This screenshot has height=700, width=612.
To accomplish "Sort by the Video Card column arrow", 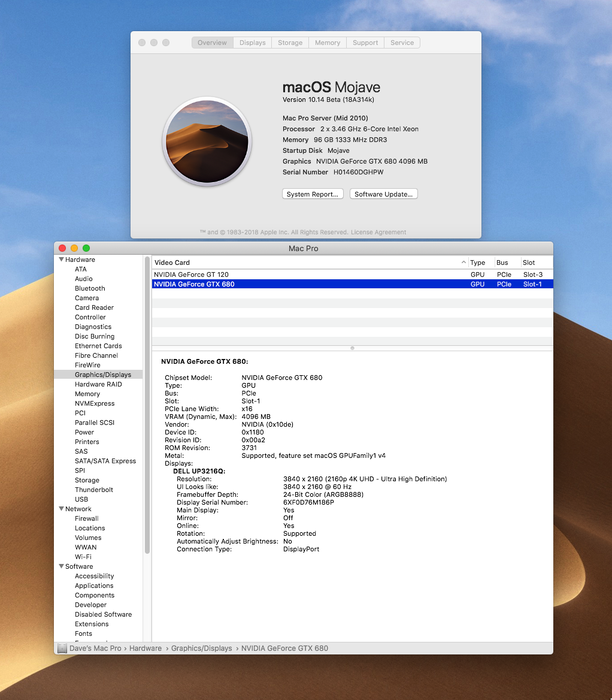I will coord(463,262).
